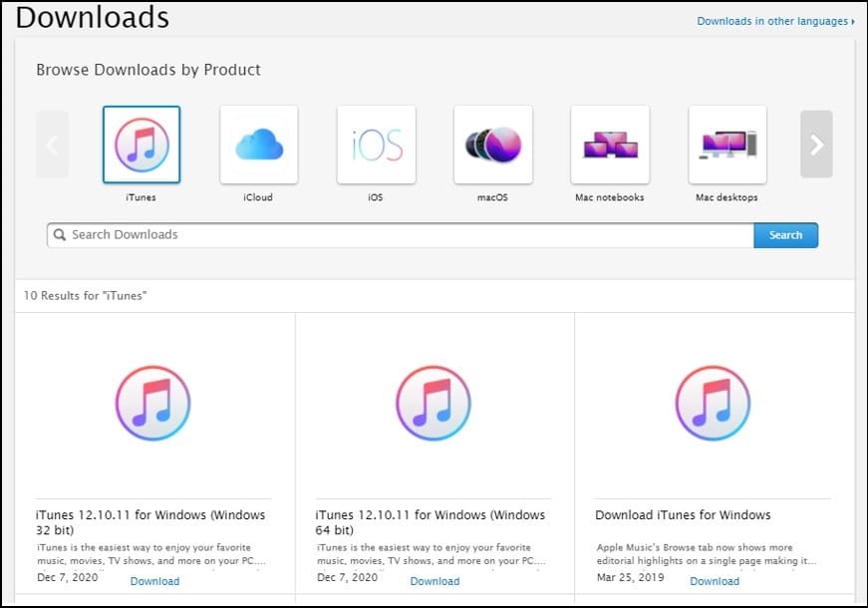Screen dimensions: 868x608
Task: Show previous products with left carousel arrow
Action: point(53,144)
